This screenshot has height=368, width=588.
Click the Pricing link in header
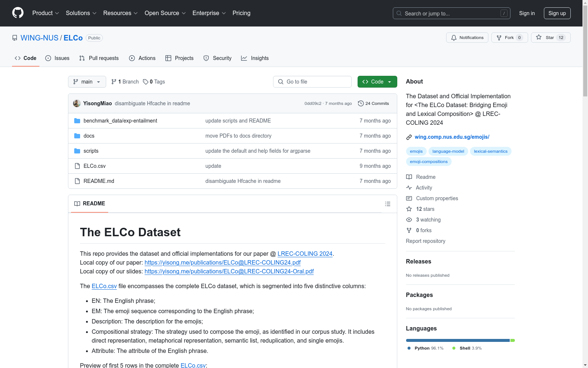click(241, 13)
